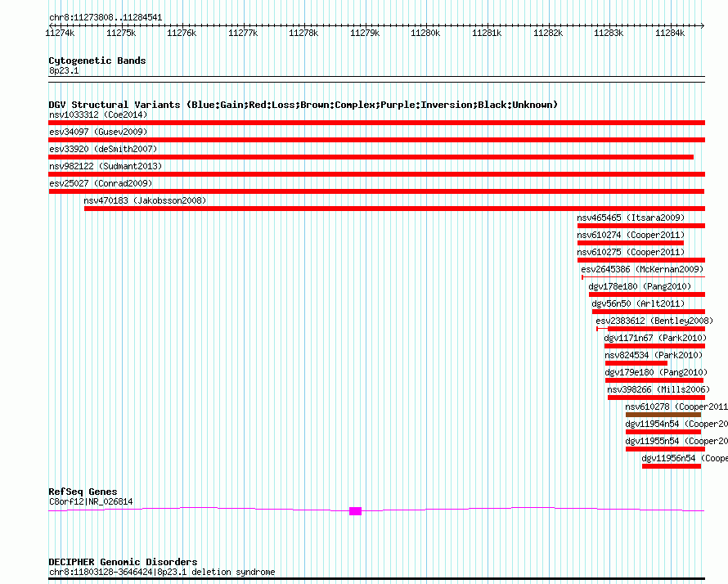Open dgv178e180 (Pang2010) variant
Image resolution: width=728 pixels, height=584 pixels.
click(640, 286)
